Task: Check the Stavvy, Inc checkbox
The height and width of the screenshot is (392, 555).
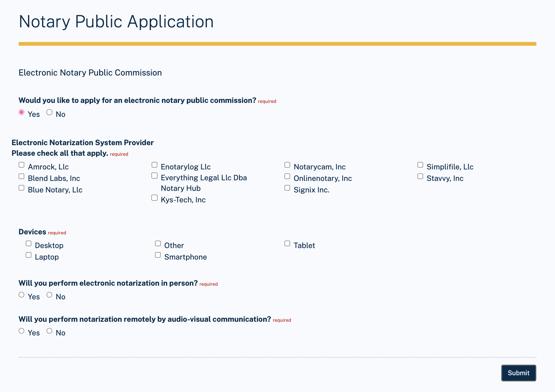Action: pos(420,176)
